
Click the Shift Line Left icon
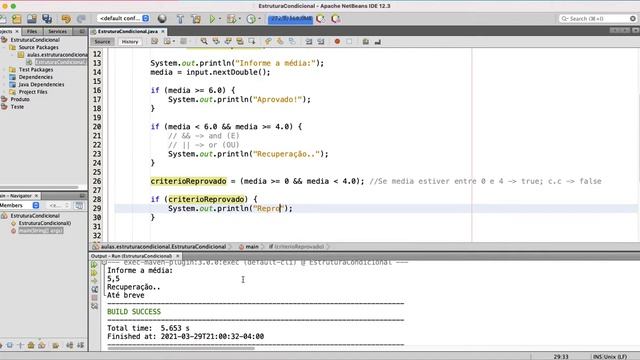[309, 41]
